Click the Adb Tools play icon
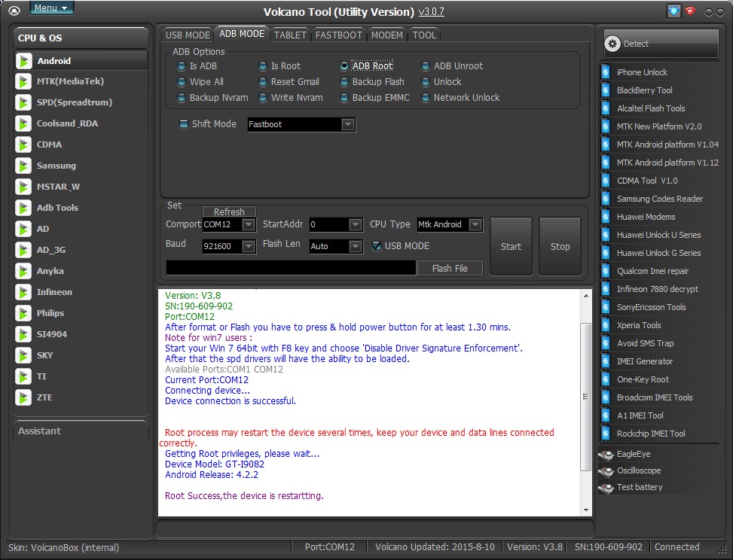This screenshot has width=733, height=560. point(23,208)
